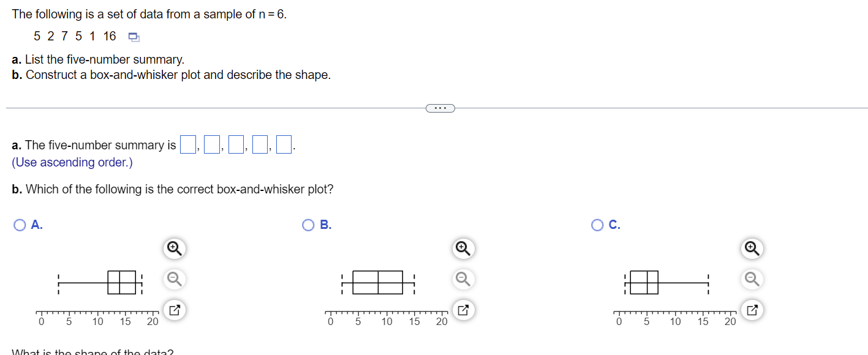Open the zoom-in magnifier for plot C
Image resolution: width=868 pixels, height=355 pixels.
pos(752,248)
